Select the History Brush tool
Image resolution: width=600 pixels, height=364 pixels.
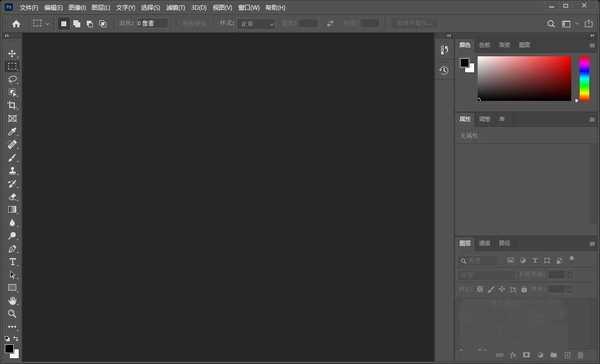tap(12, 184)
